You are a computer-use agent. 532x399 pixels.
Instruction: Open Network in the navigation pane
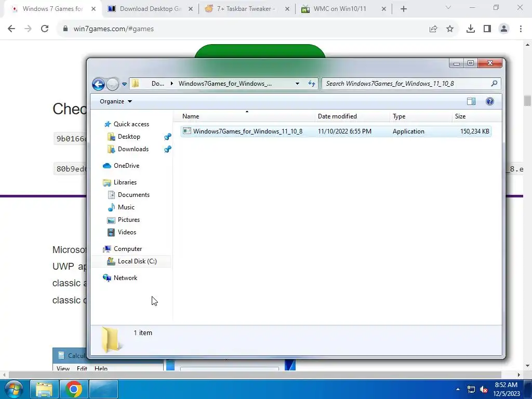click(125, 278)
